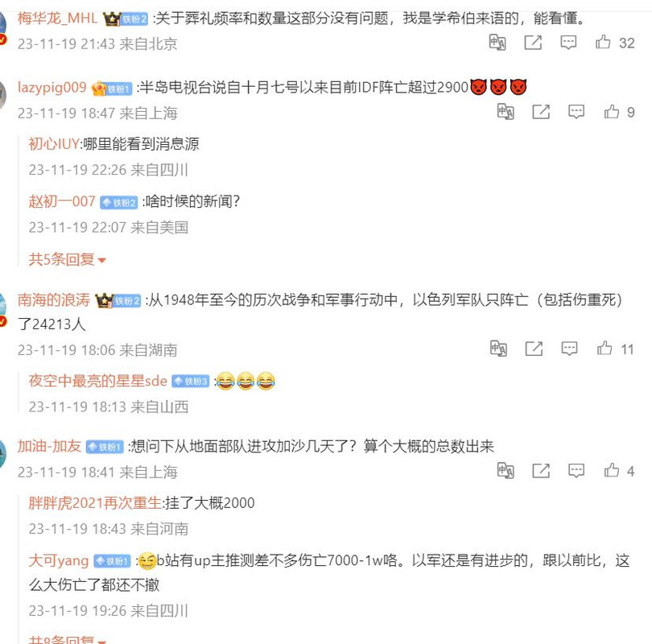This screenshot has height=644, width=652.
Task: Reply to lazypig009's comment
Action: [576, 111]
